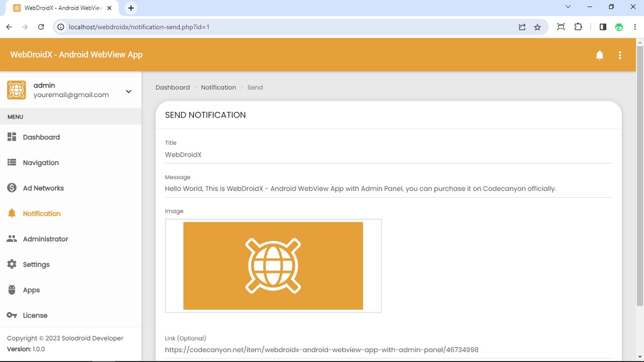Click into the Message input field

click(388, 189)
